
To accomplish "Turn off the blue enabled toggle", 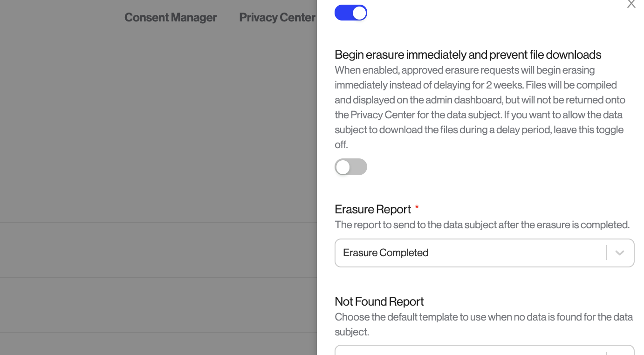I will tap(351, 13).
